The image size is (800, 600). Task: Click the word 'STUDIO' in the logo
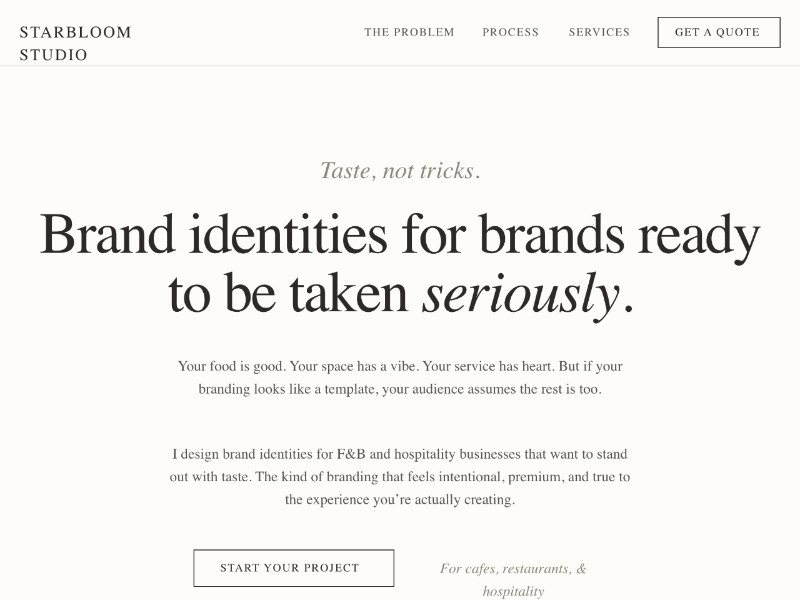click(x=54, y=55)
